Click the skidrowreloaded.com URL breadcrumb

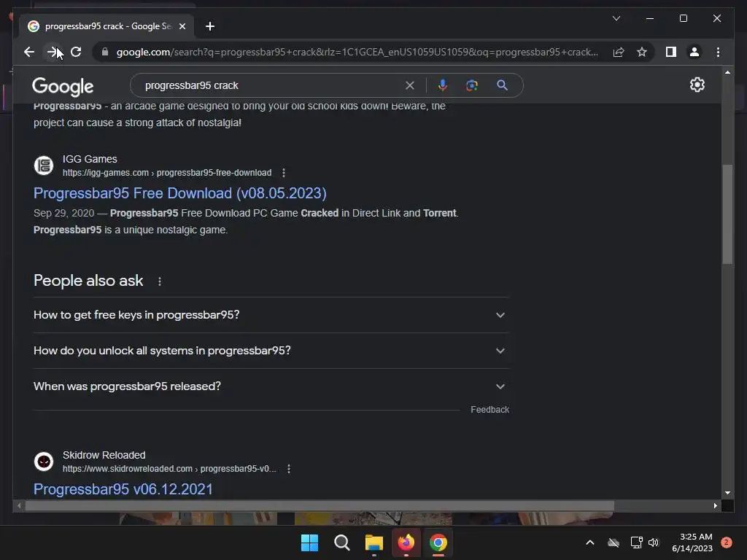(x=169, y=469)
